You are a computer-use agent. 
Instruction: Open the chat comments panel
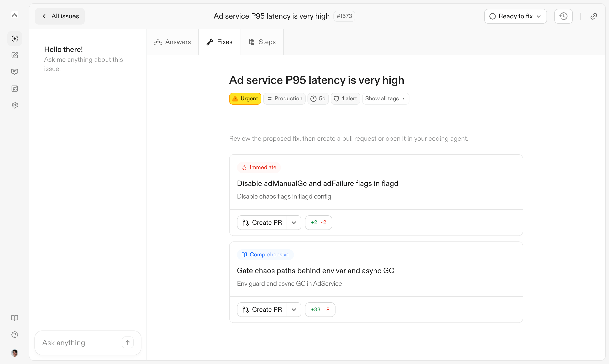15,72
